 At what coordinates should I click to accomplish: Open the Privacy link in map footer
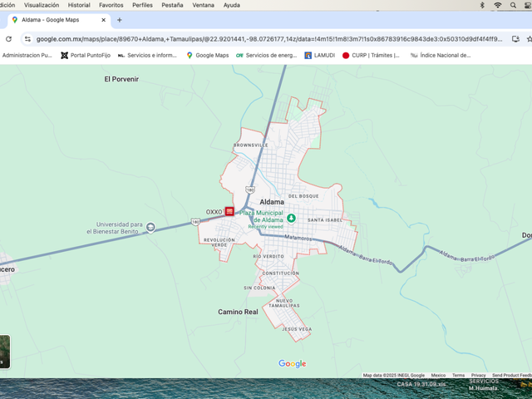(x=479, y=375)
